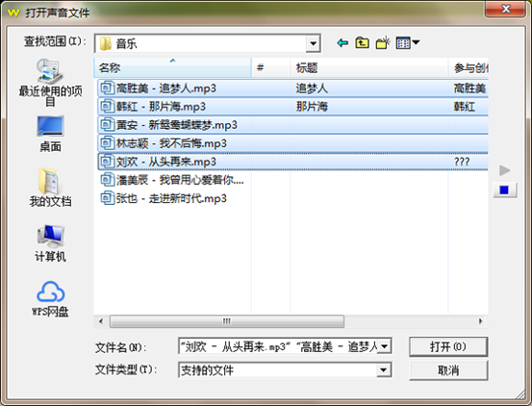Open 我的文档 folder shortcut
Screen dimensions: 532x406
(50, 188)
